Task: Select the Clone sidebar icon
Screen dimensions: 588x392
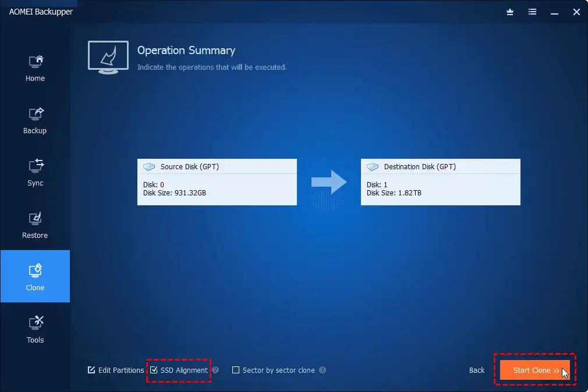Action: click(35, 276)
